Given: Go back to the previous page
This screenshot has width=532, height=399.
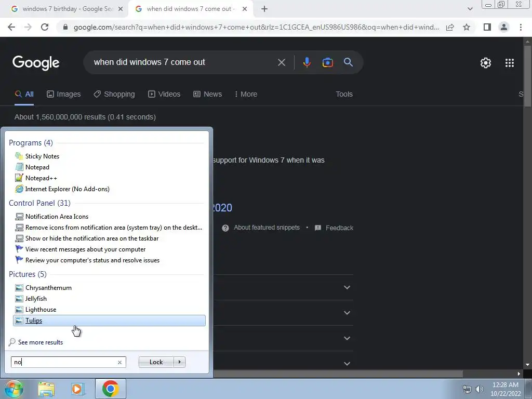Looking at the screenshot, I should tap(11, 27).
